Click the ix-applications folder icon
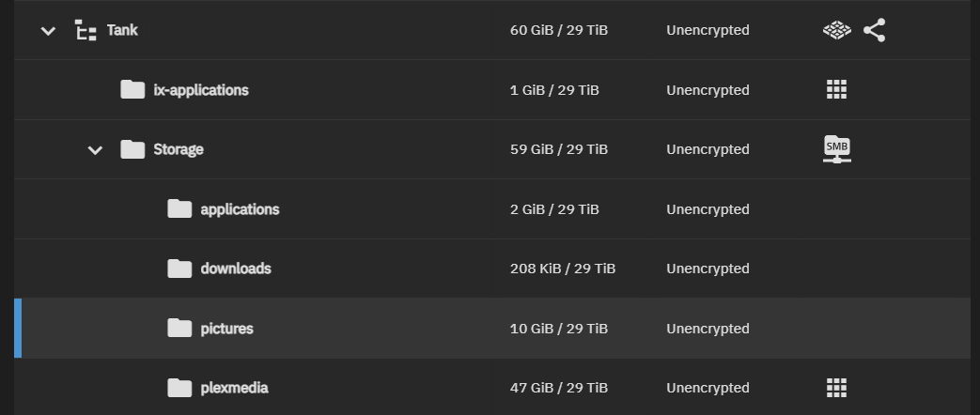The width and height of the screenshot is (980, 415). click(x=132, y=90)
